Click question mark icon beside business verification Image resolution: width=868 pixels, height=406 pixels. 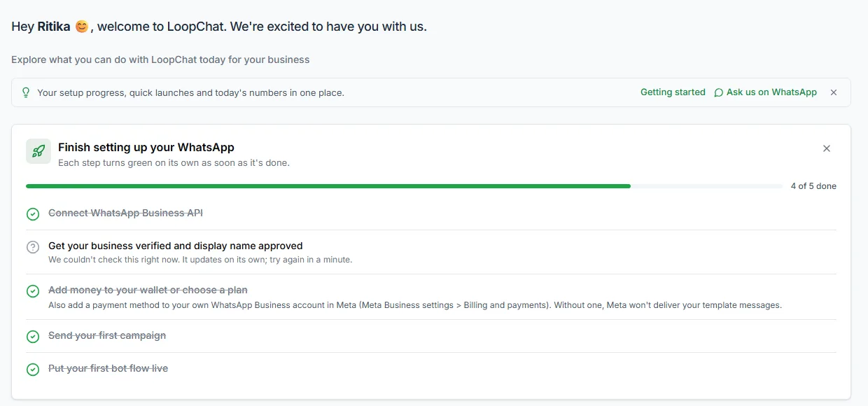click(x=33, y=247)
